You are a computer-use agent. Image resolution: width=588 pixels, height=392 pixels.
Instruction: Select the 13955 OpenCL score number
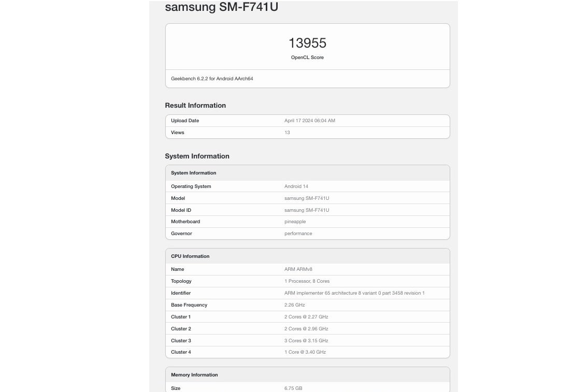(x=307, y=43)
